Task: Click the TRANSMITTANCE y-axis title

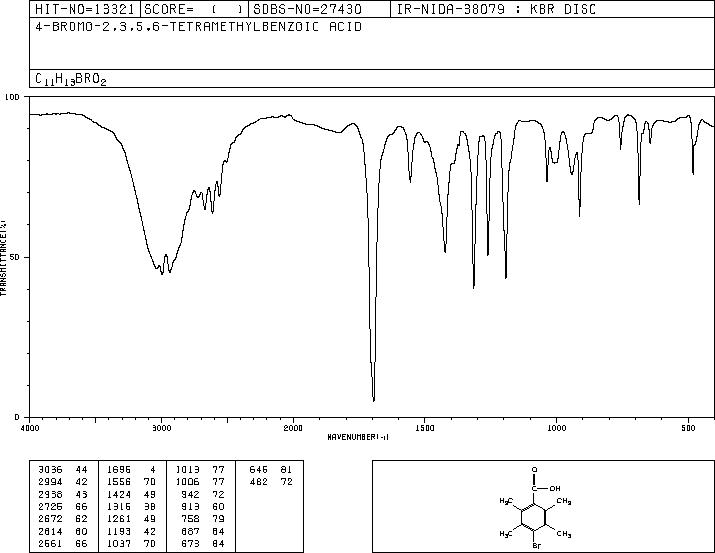Action: [x=3, y=258]
